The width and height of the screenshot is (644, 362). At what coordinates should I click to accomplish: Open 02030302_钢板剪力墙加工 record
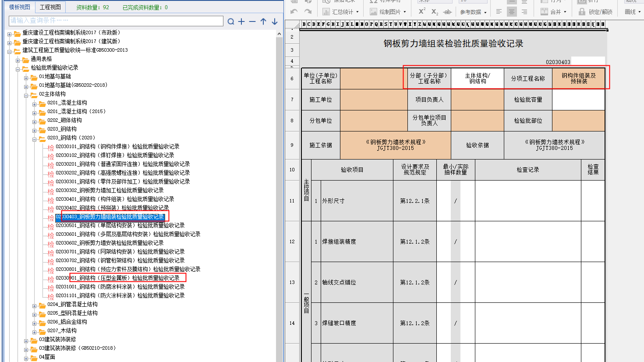pyautogui.click(x=110, y=190)
